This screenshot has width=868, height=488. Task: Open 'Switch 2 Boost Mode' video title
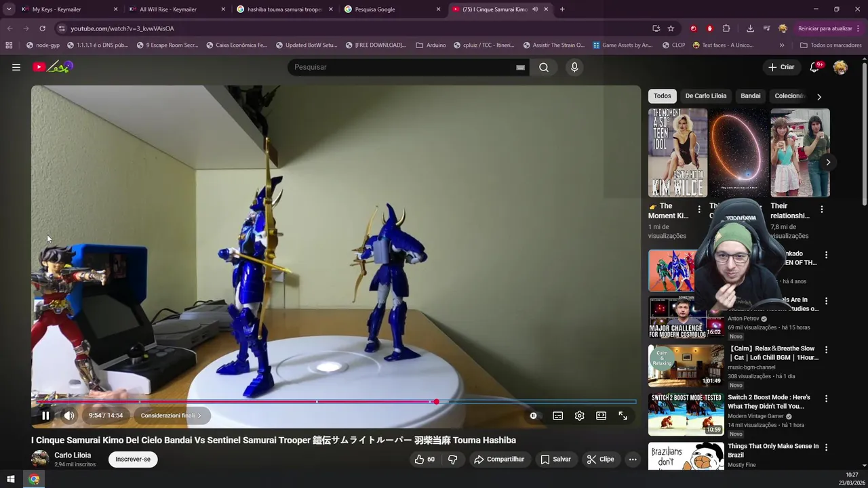[x=769, y=402]
